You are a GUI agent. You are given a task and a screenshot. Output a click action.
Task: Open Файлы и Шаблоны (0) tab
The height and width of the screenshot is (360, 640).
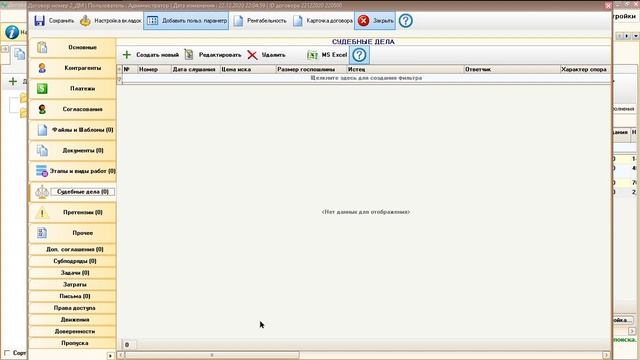(73, 130)
